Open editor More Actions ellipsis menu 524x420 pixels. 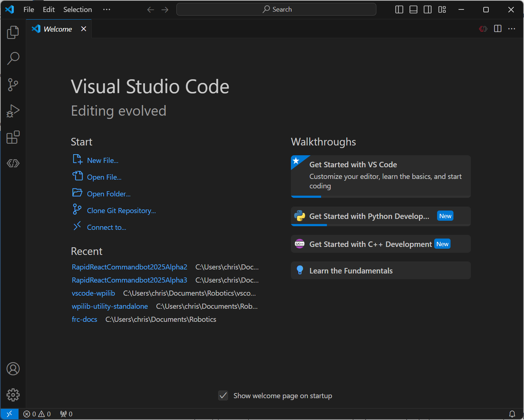pyautogui.click(x=512, y=29)
